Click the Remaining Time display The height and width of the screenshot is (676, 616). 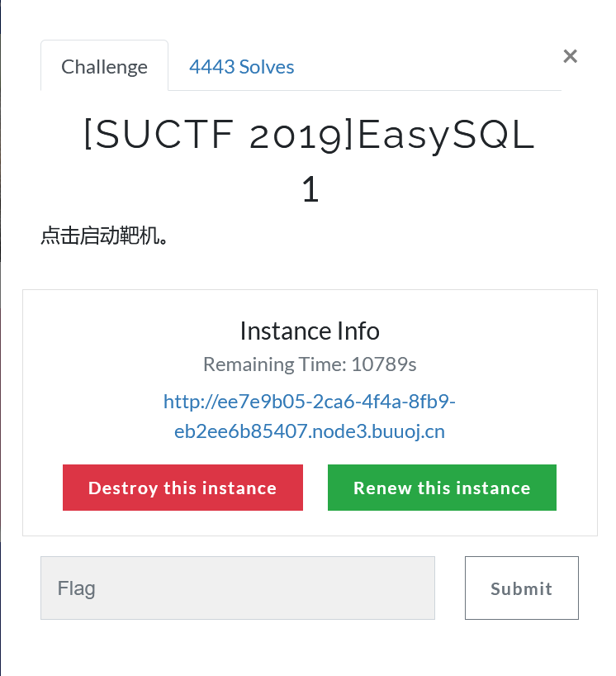click(x=309, y=364)
